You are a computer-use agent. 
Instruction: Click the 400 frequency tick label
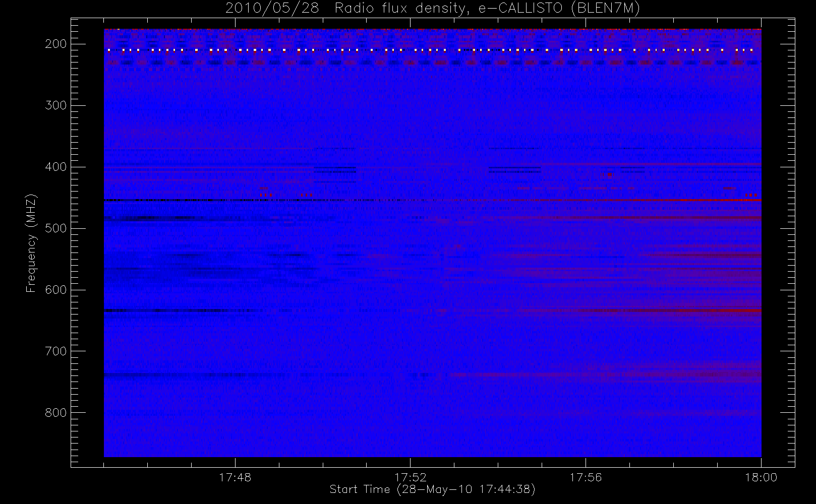coord(55,167)
